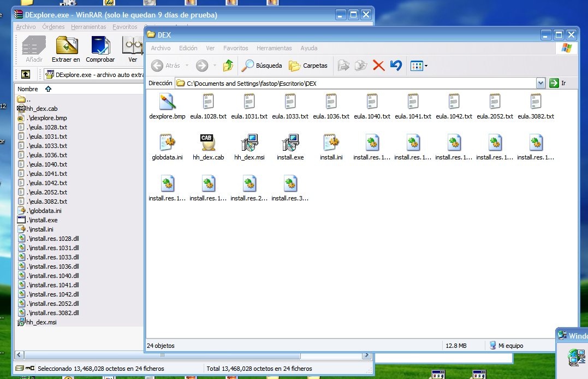
Task: Click the DEX address path field
Action: coord(355,84)
